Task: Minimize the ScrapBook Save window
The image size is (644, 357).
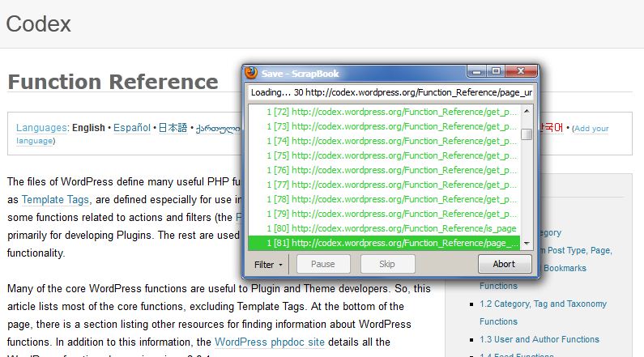Action: tap(476, 71)
